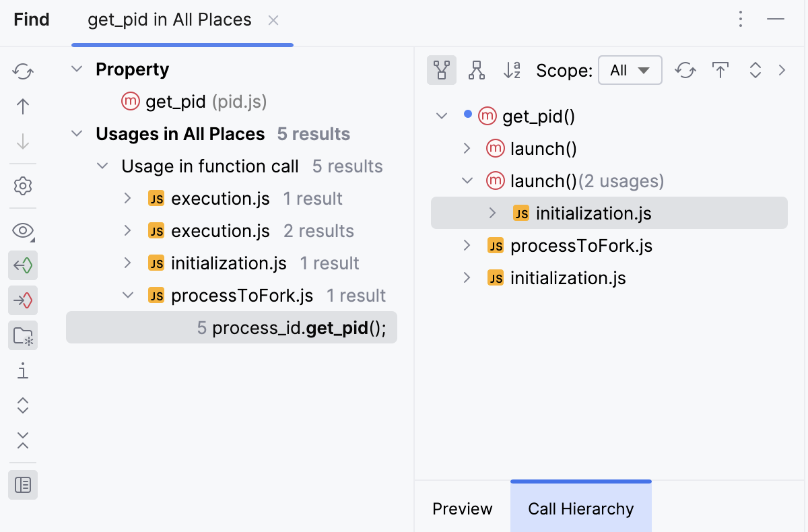Image resolution: width=808 pixels, height=532 pixels.
Task: Sort the call hierarchy alphabetically
Action: coord(512,69)
